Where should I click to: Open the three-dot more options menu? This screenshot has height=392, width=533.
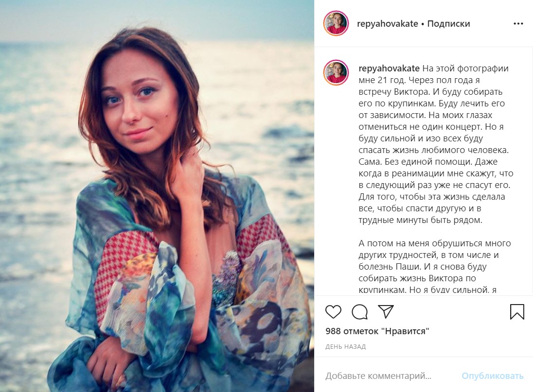coord(518,23)
